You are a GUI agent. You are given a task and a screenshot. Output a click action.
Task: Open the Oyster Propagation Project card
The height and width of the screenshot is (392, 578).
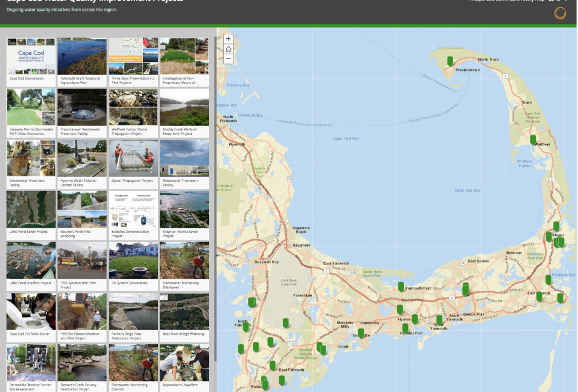(x=133, y=164)
